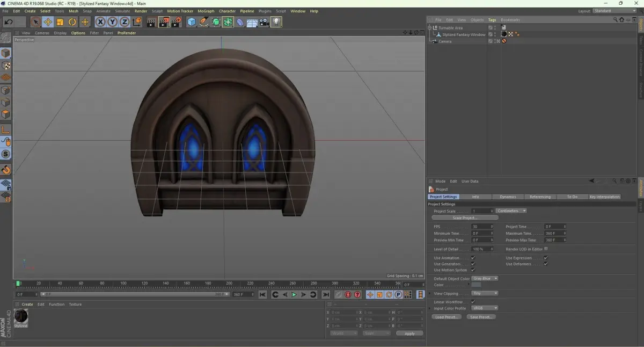Uncheck the Use Animation checkbox
The width and height of the screenshot is (644, 347).
pos(473,258)
